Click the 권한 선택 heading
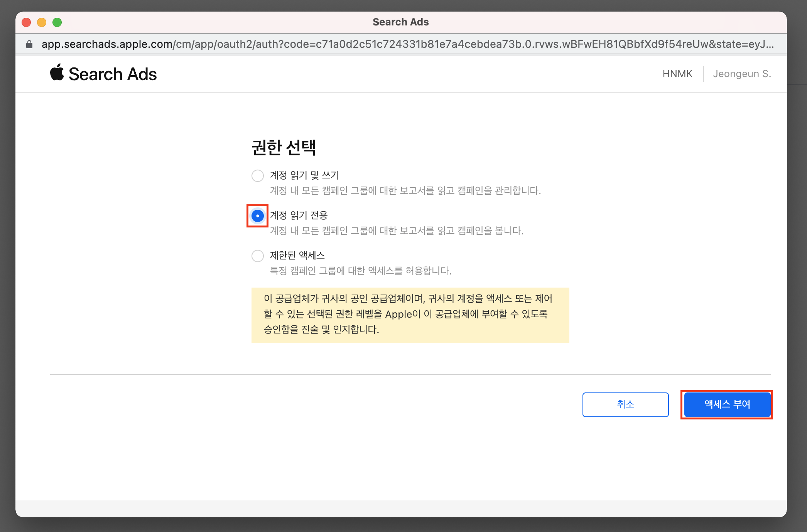The width and height of the screenshot is (807, 532). pyautogui.click(x=284, y=147)
